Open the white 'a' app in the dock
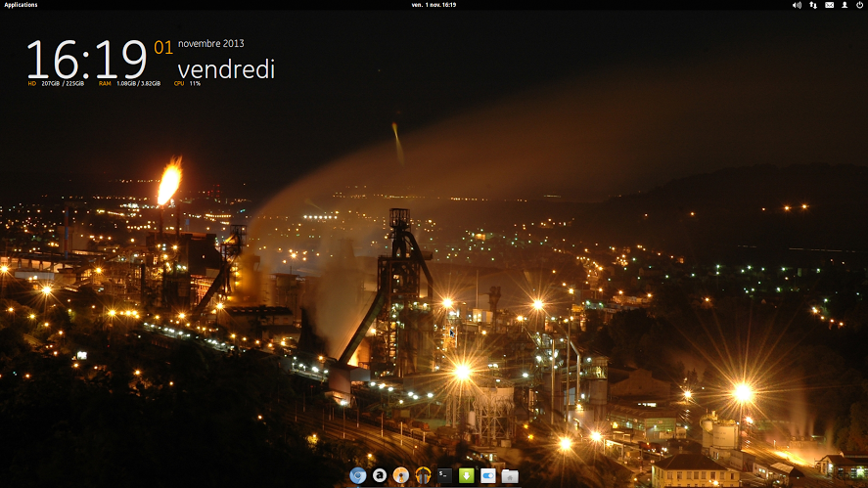The height and width of the screenshot is (488, 868). pos(379,475)
